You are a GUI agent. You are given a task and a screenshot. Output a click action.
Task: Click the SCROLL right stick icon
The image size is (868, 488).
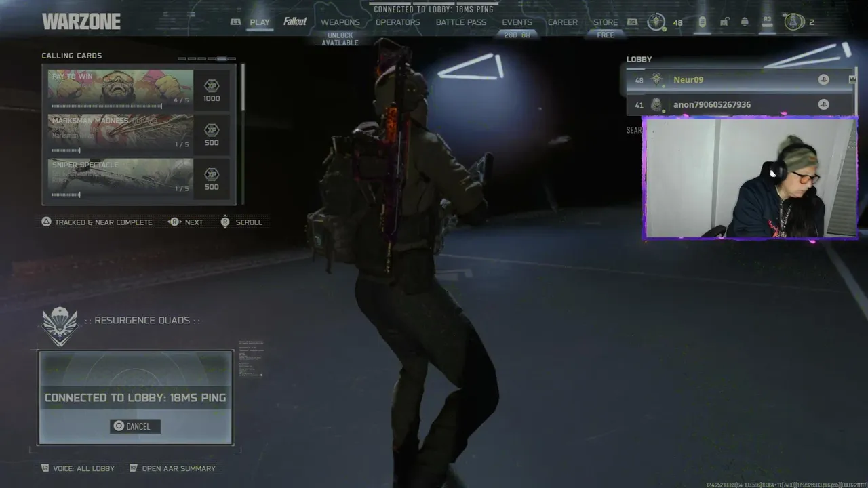coord(225,222)
